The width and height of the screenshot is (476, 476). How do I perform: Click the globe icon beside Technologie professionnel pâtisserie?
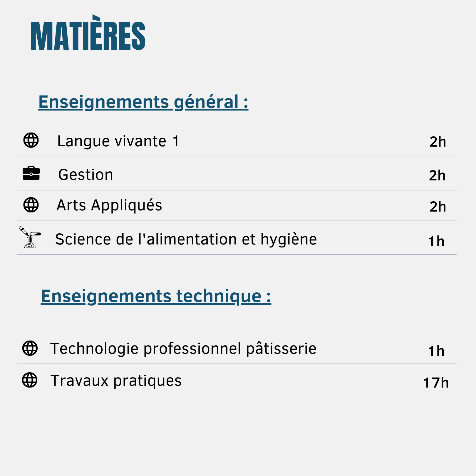pyautogui.click(x=30, y=348)
